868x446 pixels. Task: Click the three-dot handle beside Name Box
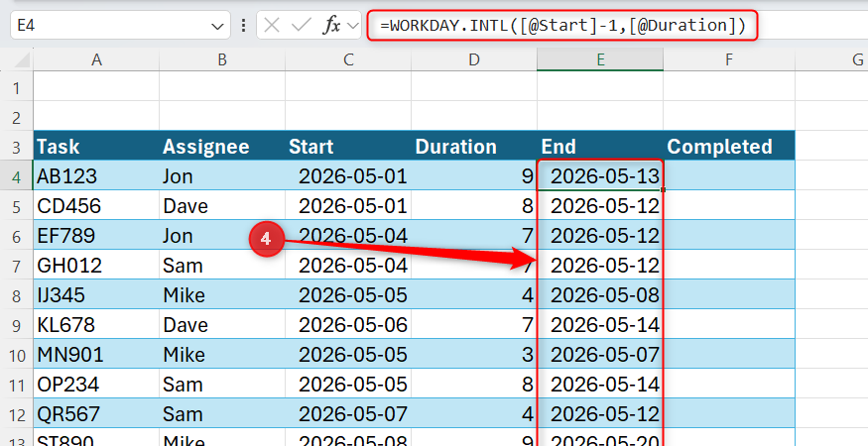click(x=243, y=26)
